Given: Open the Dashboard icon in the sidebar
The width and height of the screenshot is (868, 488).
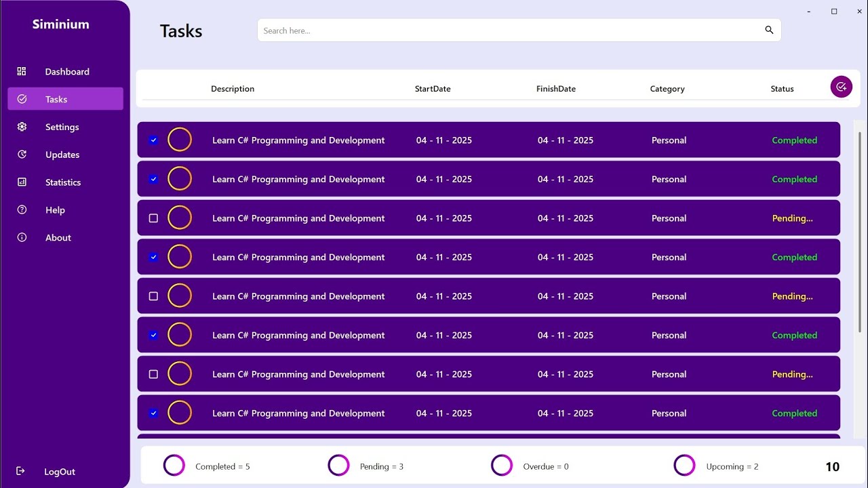Looking at the screenshot, I should pyautogui.click(x=22, y=71).
